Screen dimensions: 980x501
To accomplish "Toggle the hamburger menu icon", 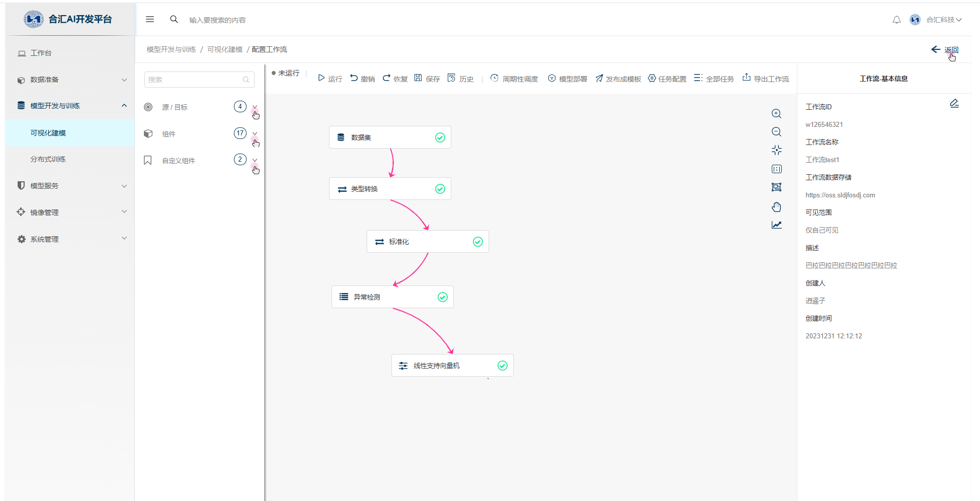I will pos(150,19).
